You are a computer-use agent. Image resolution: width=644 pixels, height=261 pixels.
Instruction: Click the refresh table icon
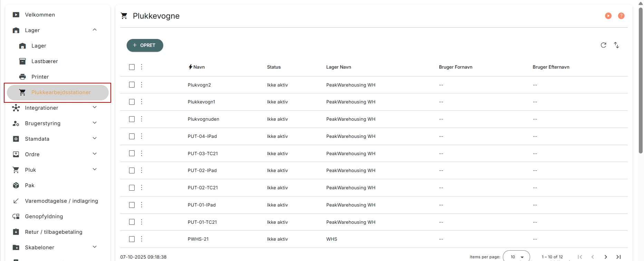click(x=603, y=45)
